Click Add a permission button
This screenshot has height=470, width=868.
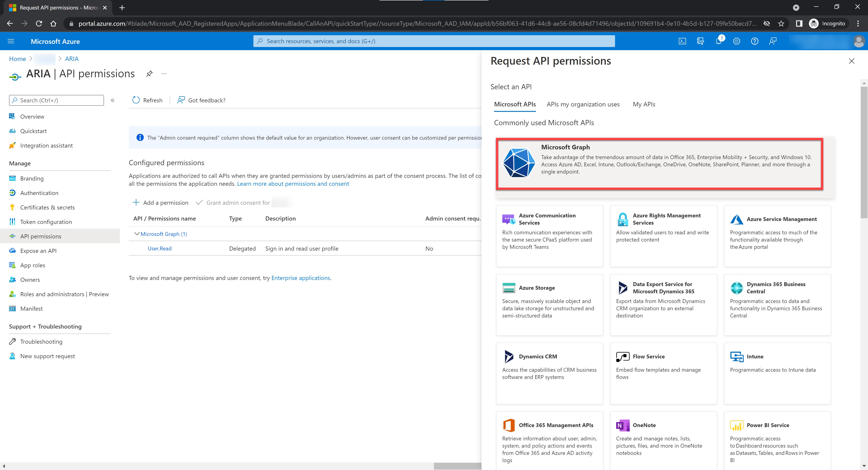(160, 202)
